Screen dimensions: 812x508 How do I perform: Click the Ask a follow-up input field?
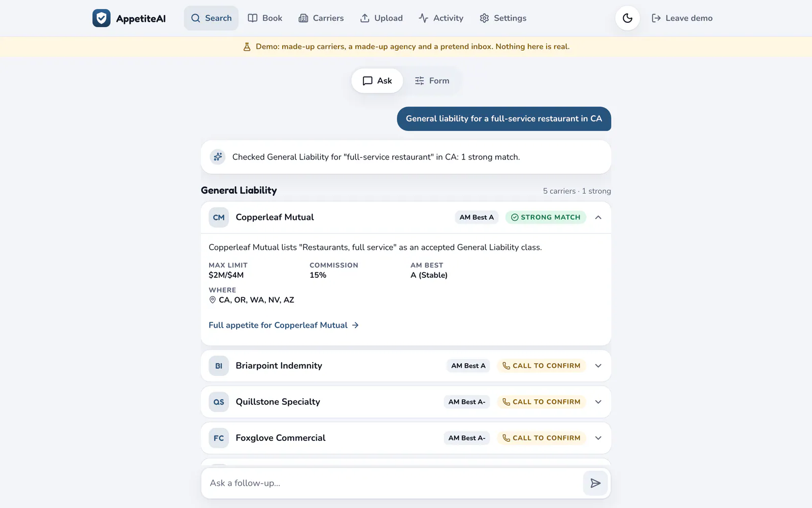coord(393,483)
